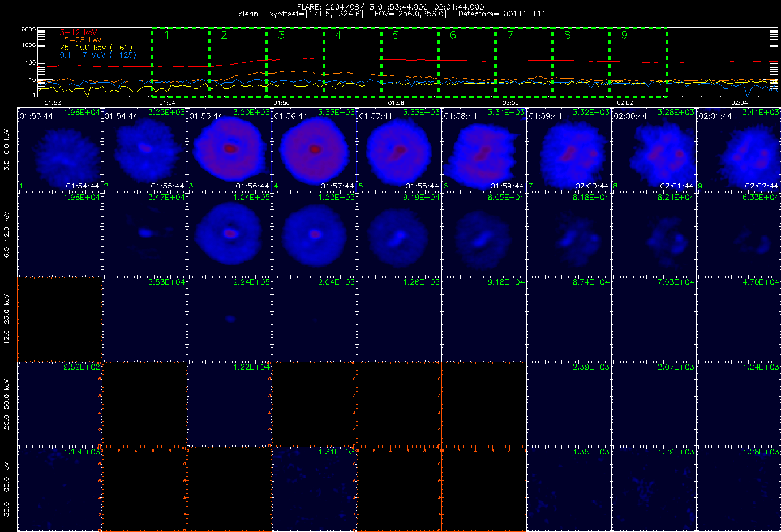This screenshot has height=532, width=781.
Task: Click the FLARE date title text
Action: (x=390, y=7)
